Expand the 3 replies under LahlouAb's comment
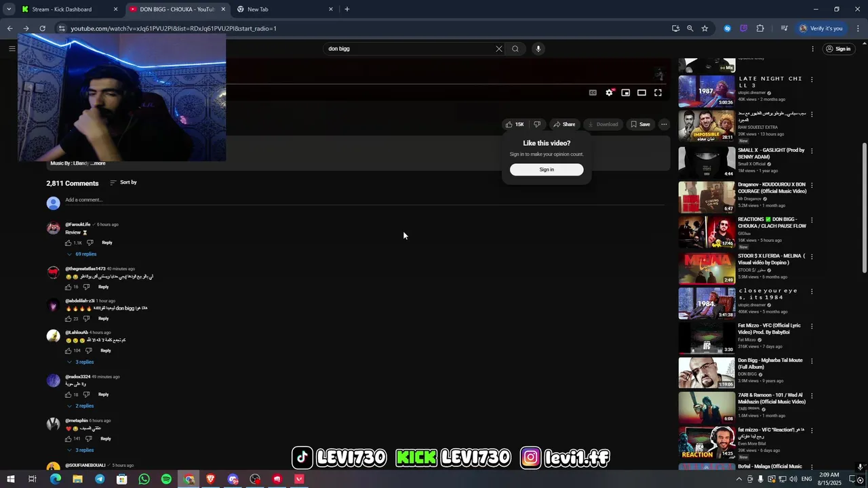Screen dimensions: 868x488 tap(80, 362)
